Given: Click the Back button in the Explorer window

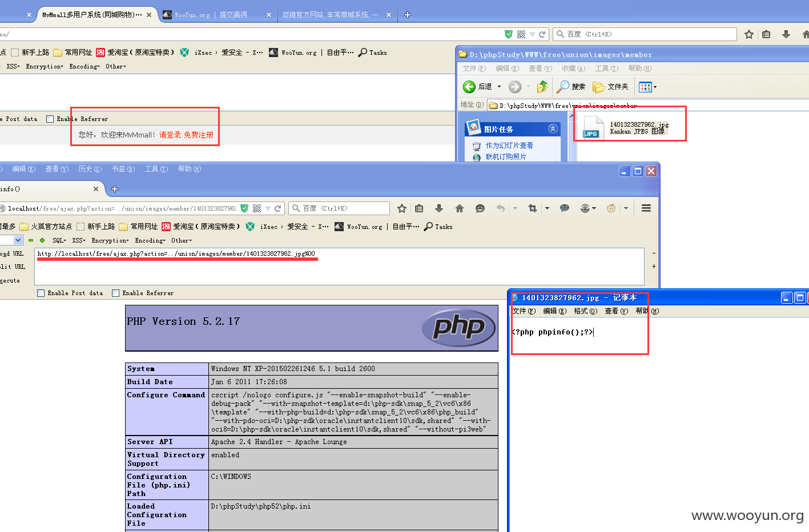Looking at the screenshot, I should pyautogui.click(x=477, y=87).
